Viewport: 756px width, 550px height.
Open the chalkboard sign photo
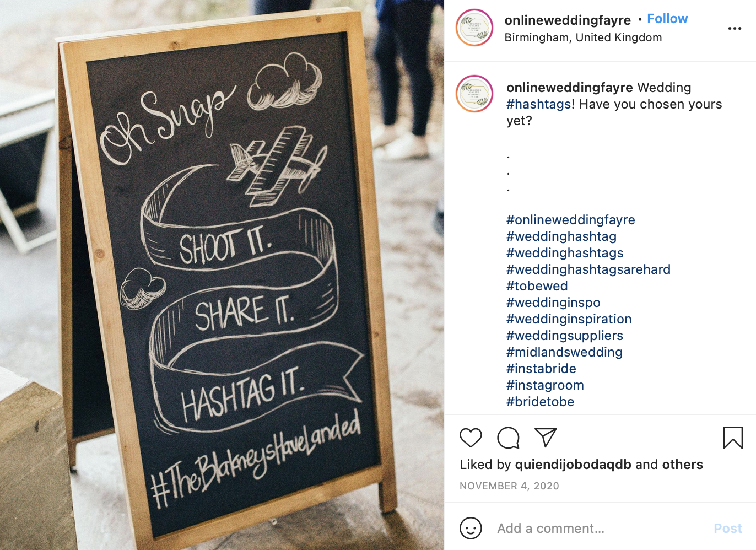(x=222, y=275)
